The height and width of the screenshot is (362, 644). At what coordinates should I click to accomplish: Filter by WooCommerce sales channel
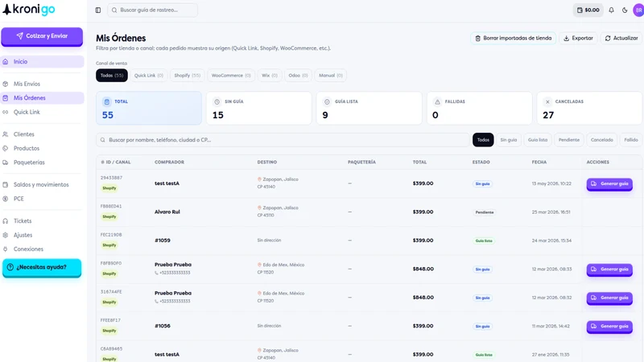231,76
